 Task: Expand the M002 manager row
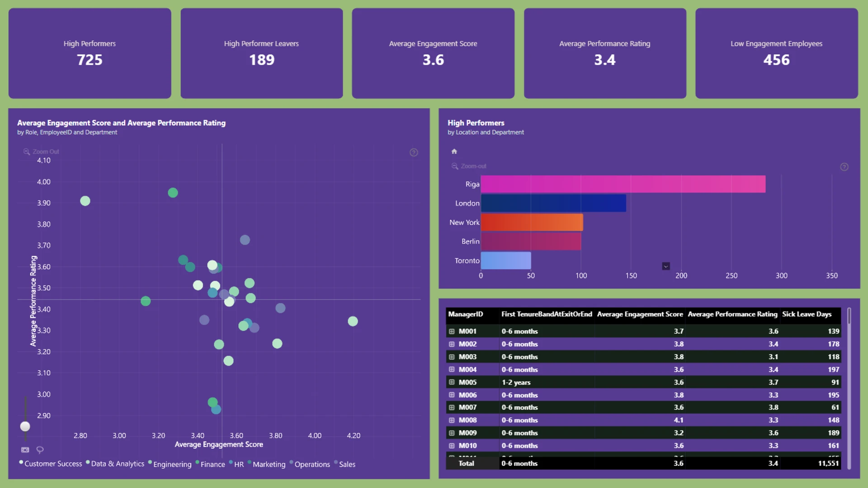point(452,344)
